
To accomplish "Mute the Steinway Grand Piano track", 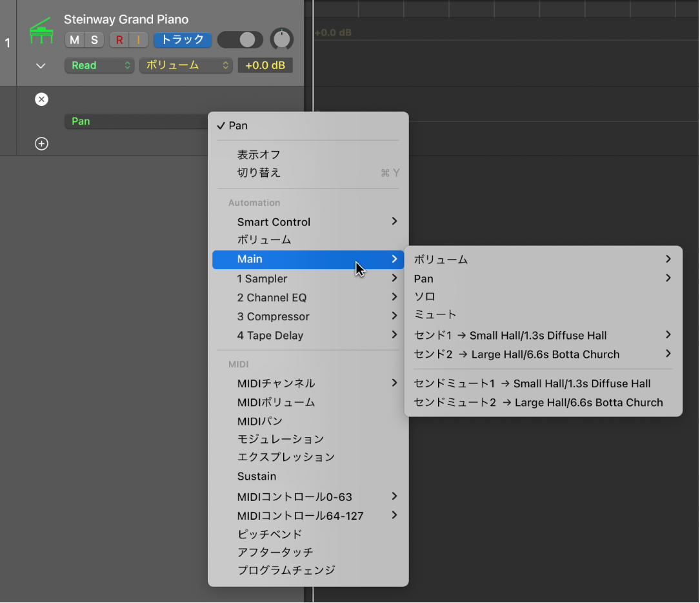I will 74,39.
